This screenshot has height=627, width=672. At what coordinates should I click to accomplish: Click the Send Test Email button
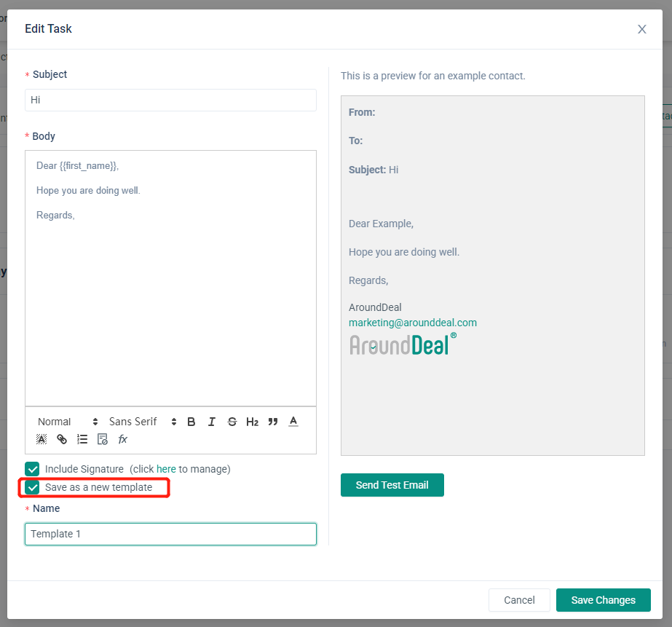[x=392, y=485]
